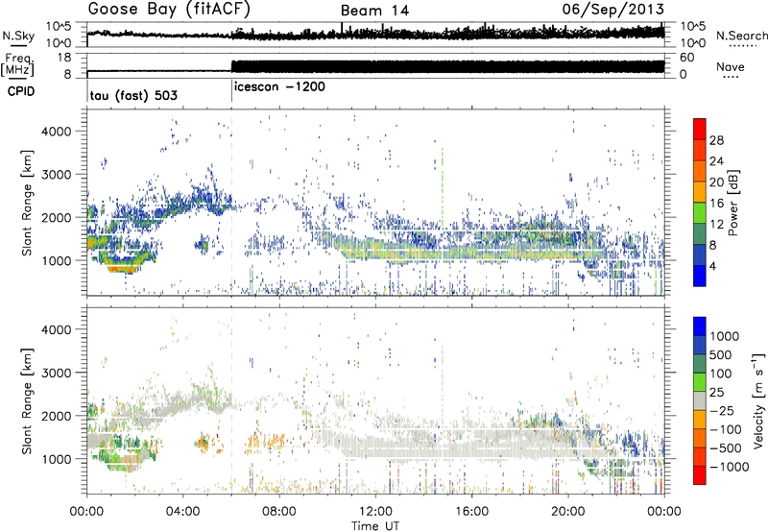The width and height of the screenshot is (768, 532).
Task: Click the '20:00' time axis tick label
Action: pyautogui.click(x=567, y=512)
